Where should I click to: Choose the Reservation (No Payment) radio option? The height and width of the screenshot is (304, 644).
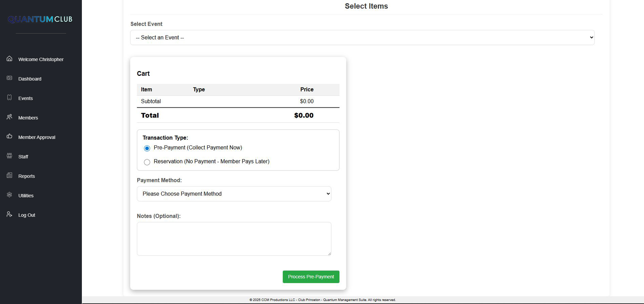point(147,162)
